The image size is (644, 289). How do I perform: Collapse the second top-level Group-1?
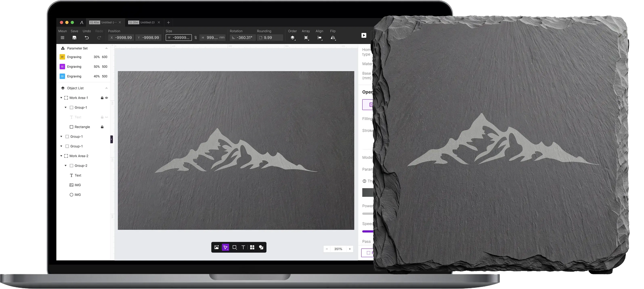[x=61, y=146]
